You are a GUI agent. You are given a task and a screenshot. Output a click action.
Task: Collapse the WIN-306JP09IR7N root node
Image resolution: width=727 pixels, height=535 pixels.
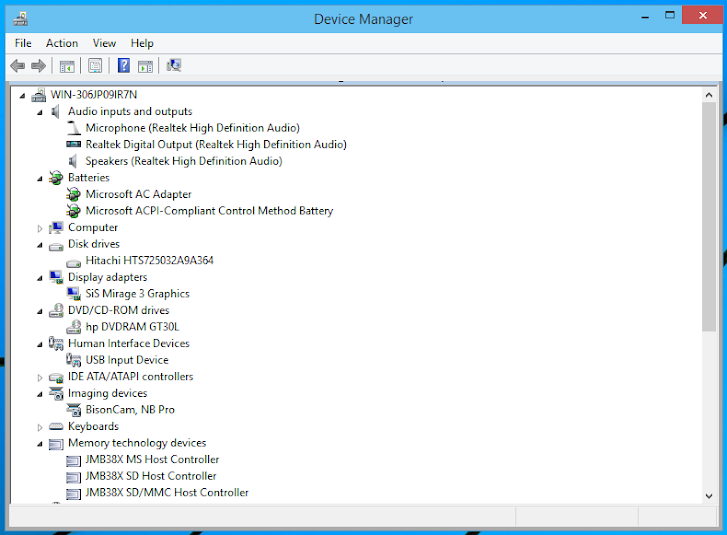[x=22, y=96]
